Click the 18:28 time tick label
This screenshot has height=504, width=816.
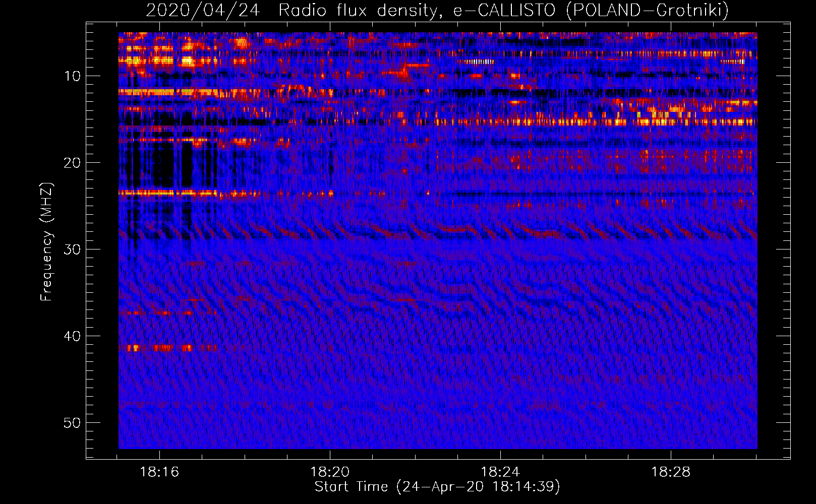(x=671, y=472)
